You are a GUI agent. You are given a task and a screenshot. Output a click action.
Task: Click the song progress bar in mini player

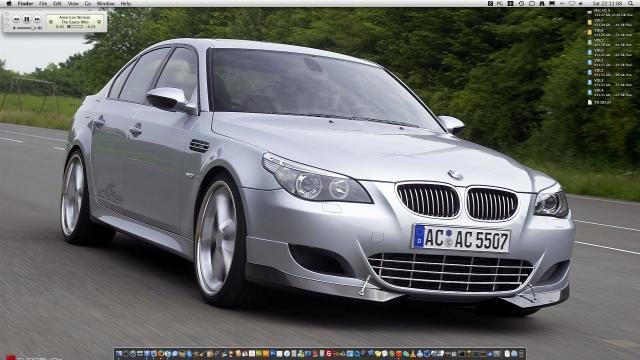coord(76,27)
